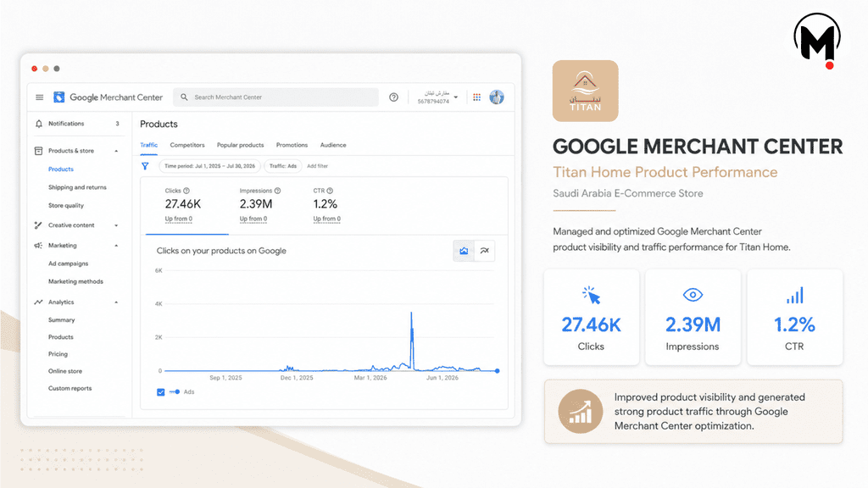The height and width of the screenshot is (488, 868).
Task: Click the Notifications bell icon
Action: [39, 124]
